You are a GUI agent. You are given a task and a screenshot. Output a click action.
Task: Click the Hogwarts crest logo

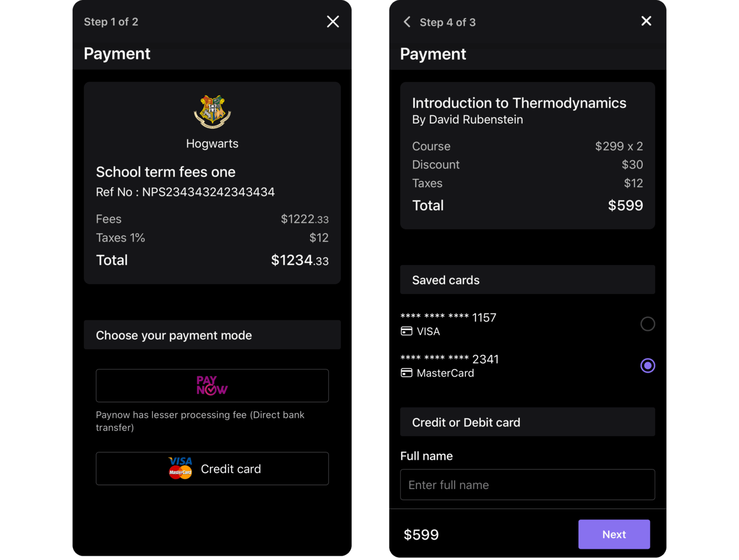[x=212, y=112]
